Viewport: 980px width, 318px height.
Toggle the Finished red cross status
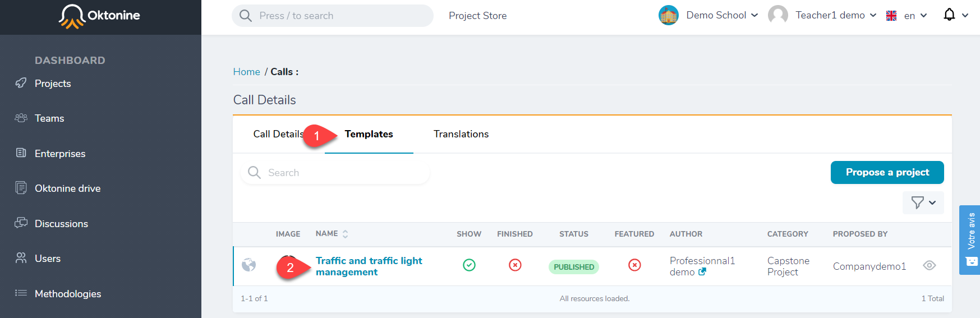515,265
